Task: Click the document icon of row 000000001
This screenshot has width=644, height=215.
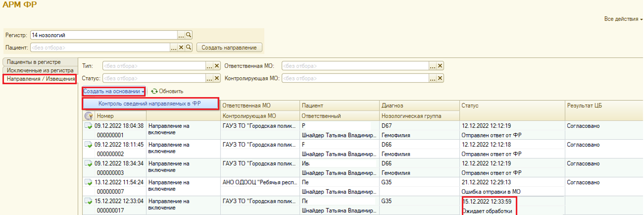Action: (89, 126)
